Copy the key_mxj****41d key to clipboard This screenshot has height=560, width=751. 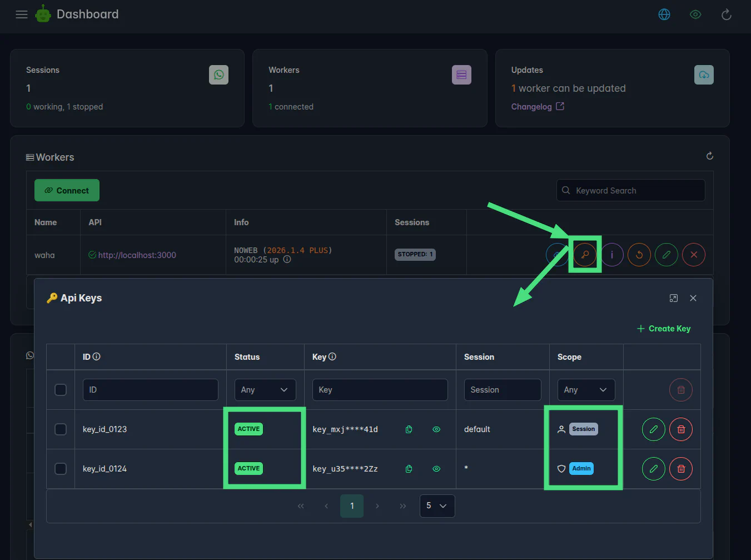(x=409, y=429)
